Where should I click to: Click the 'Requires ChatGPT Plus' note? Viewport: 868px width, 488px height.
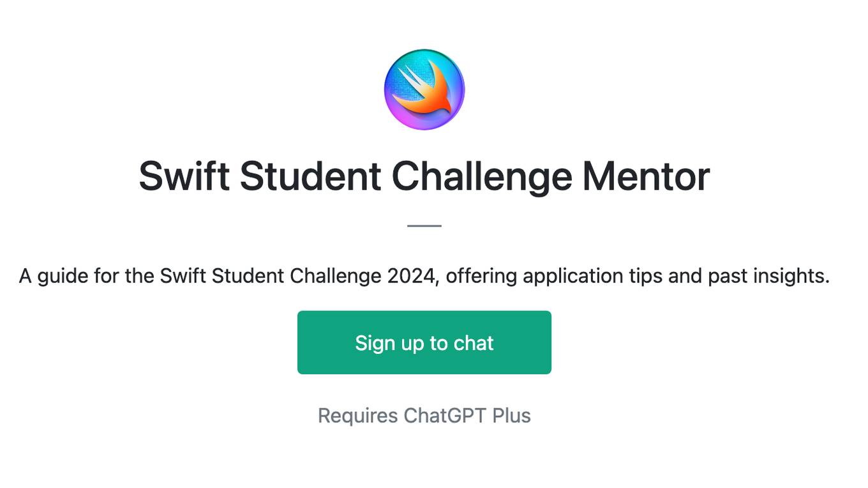[424, 416]
